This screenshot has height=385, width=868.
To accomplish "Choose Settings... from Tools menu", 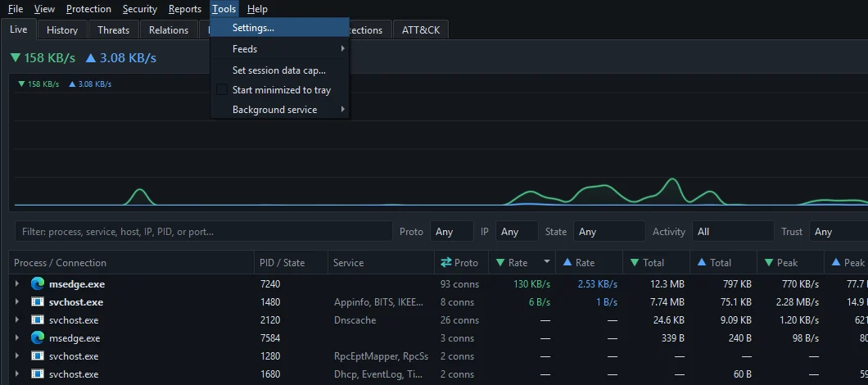I will pos(279,27).
